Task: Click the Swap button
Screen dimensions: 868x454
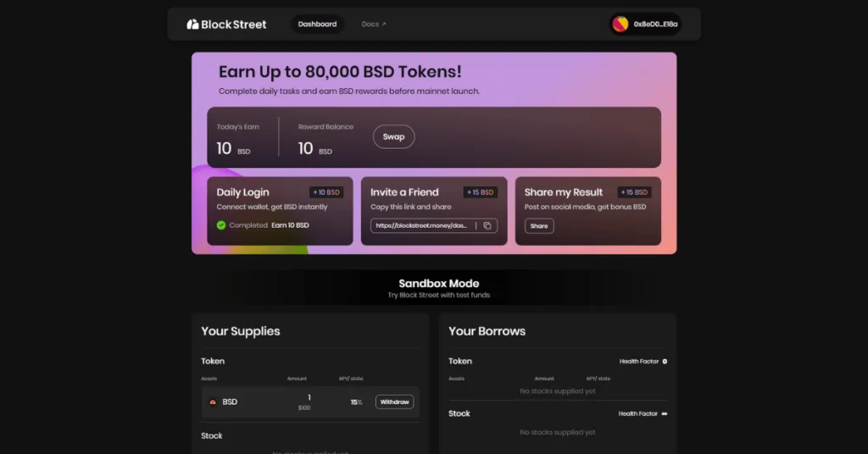Action: [x=393, y=136]
